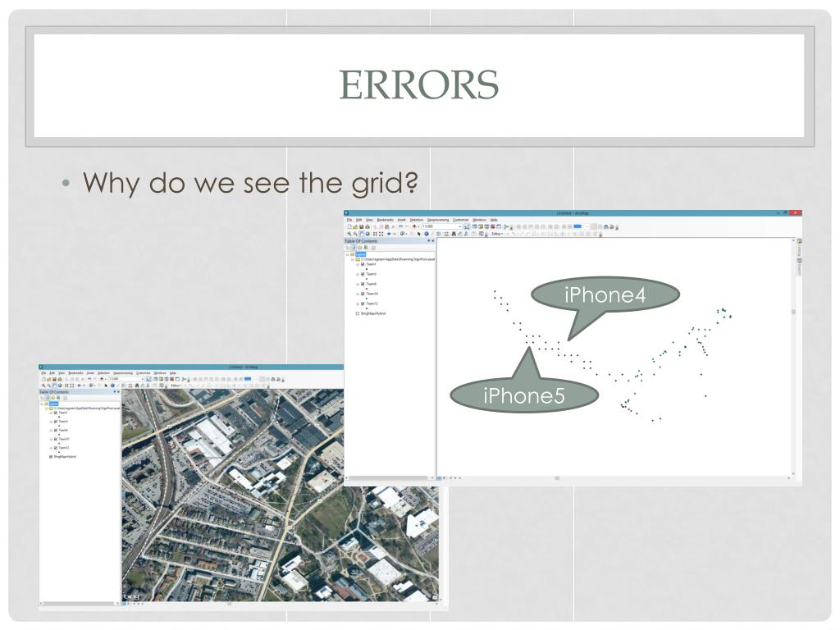Collapse Layers data frame in aerial-imagery window
Viewport: 840px width, 630px height.
[43, 404]
